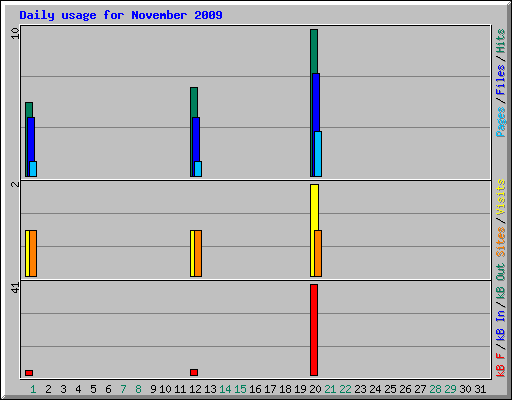Click day "1" on the x-axis
Screen dimensions: 512x400
pyautogui.click(x=33, y=389)
